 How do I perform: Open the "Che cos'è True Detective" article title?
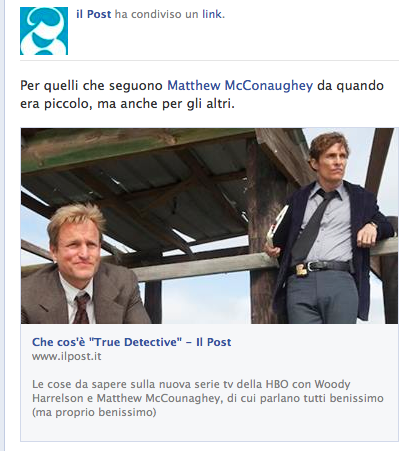132,342
